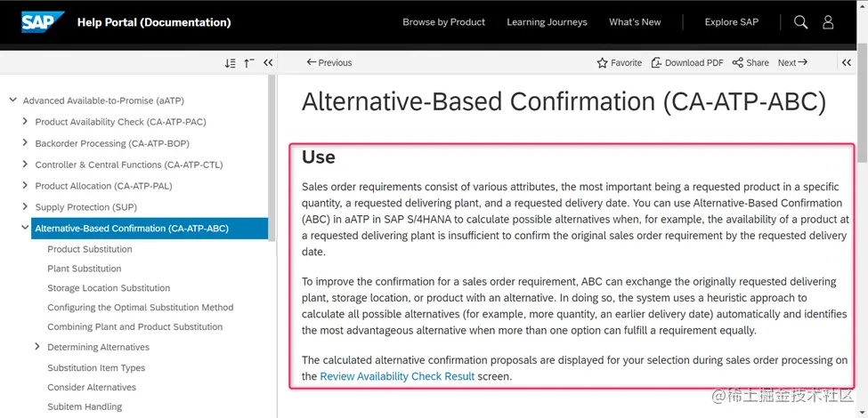Expand Controller & Central Functions (CA-ATP-CTL)
Viewport: 868px width, 418px height.
(25, 165)
